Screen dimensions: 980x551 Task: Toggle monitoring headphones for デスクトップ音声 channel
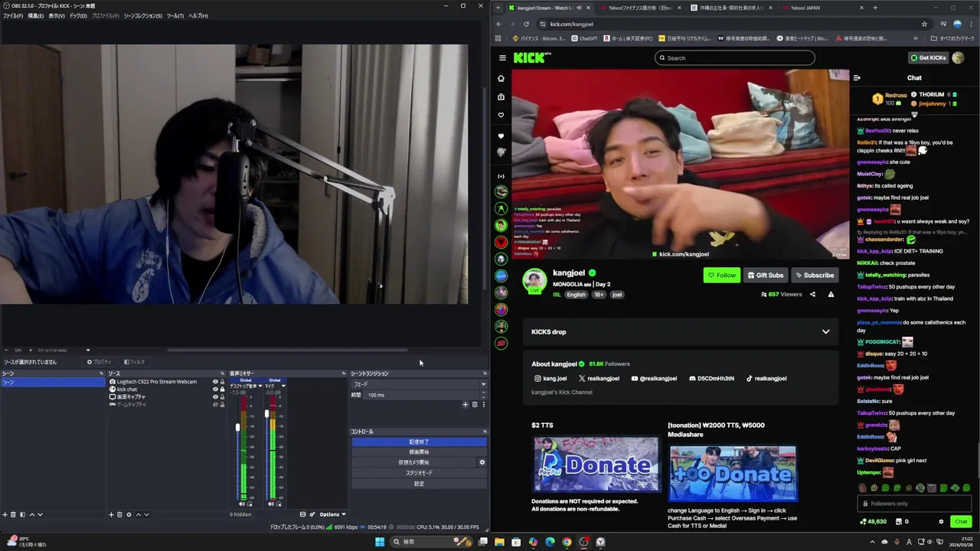tap(250, 504)
